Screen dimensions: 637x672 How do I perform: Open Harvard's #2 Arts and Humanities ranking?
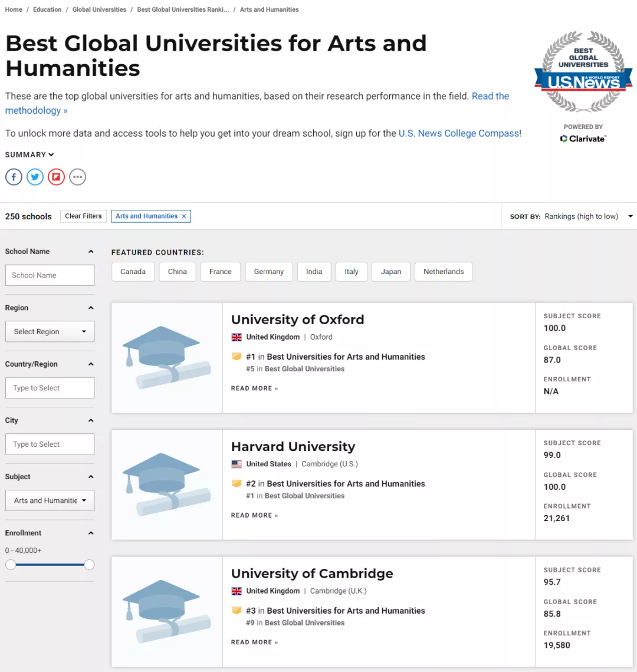pos(336,483)
